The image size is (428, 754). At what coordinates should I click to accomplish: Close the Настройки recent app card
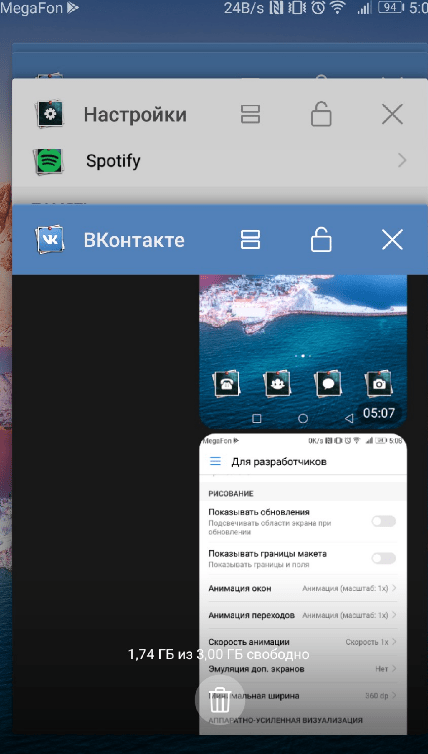click(x=392, y=114)
